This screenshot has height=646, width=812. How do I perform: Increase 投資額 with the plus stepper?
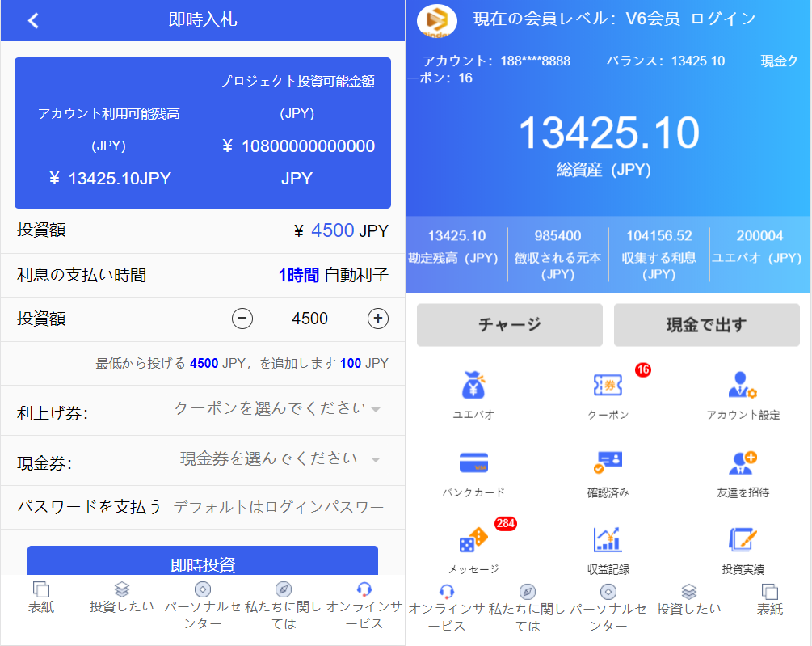[377, 319]
